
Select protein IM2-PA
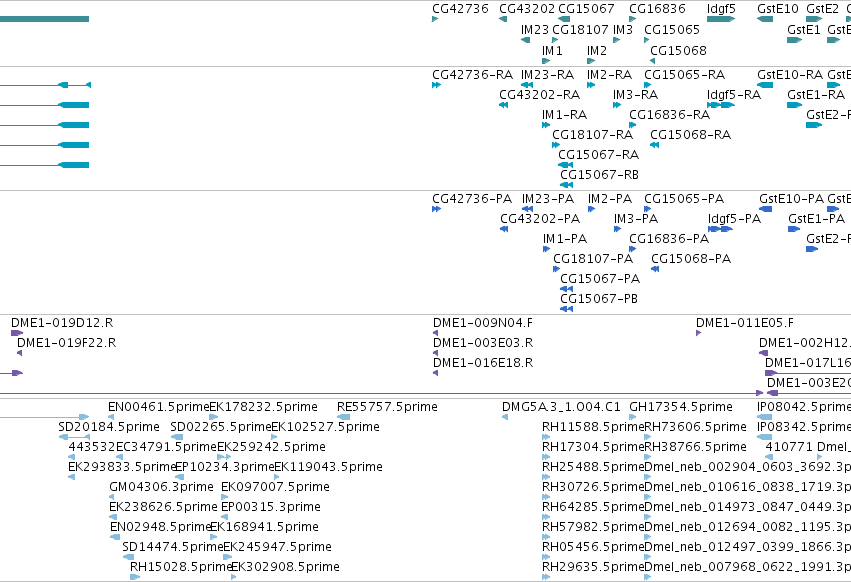609,199
